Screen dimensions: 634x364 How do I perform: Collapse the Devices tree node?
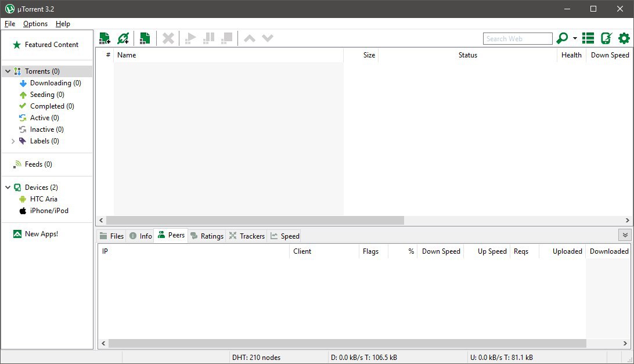point(8,188)
